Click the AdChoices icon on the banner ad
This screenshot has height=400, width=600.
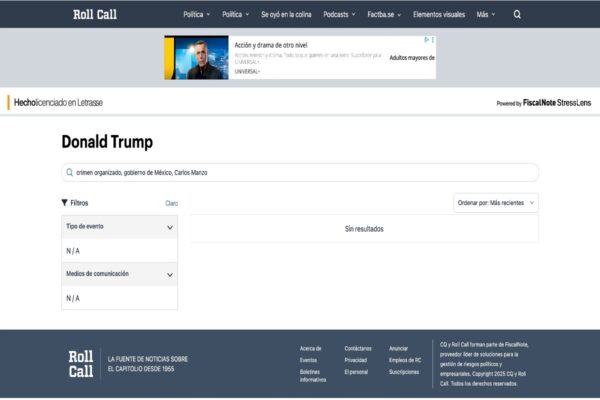pyautogui.click(x=426, y=39)
